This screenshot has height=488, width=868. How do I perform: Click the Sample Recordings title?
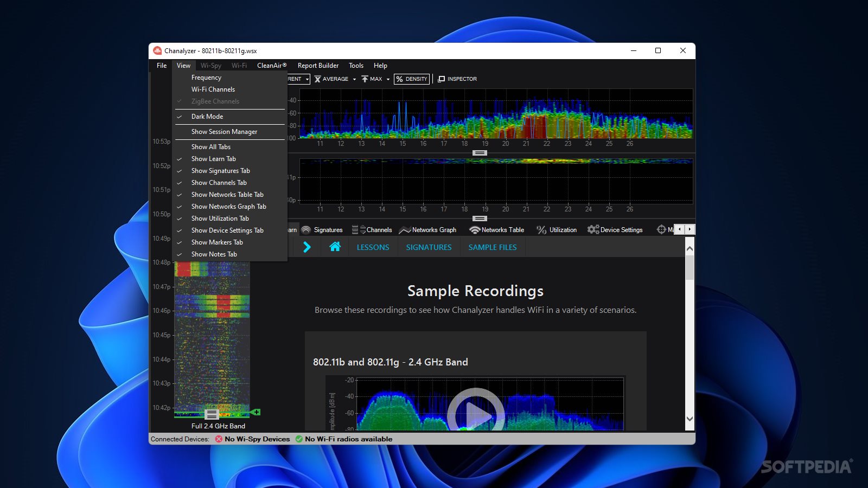[x=475, y=291]
